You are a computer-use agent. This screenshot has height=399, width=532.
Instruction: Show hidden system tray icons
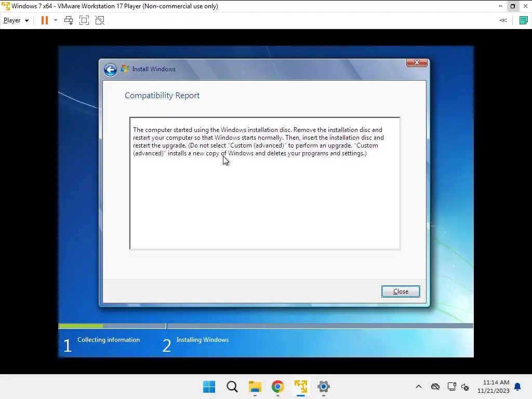419,387
